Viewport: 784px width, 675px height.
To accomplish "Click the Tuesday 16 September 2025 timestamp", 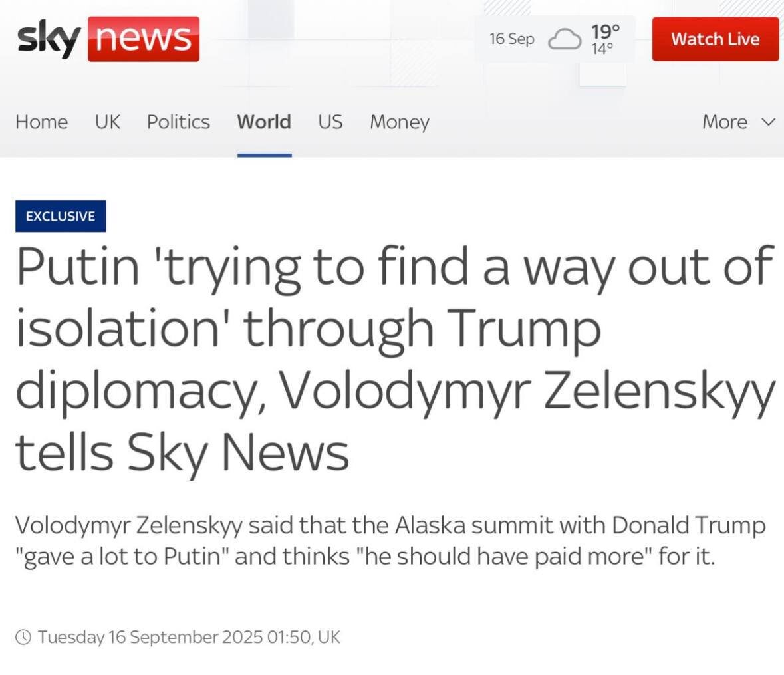I will [x=189, y=637].
